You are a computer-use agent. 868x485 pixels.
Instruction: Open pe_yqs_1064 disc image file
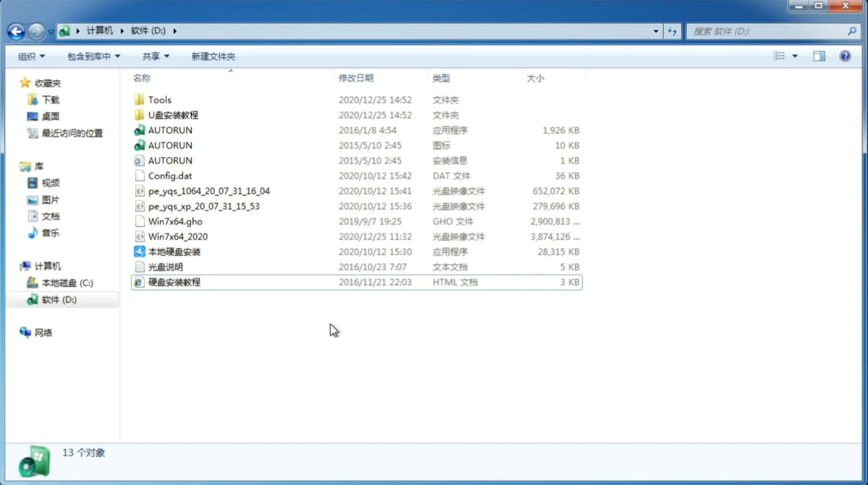(x=209, y=191)
